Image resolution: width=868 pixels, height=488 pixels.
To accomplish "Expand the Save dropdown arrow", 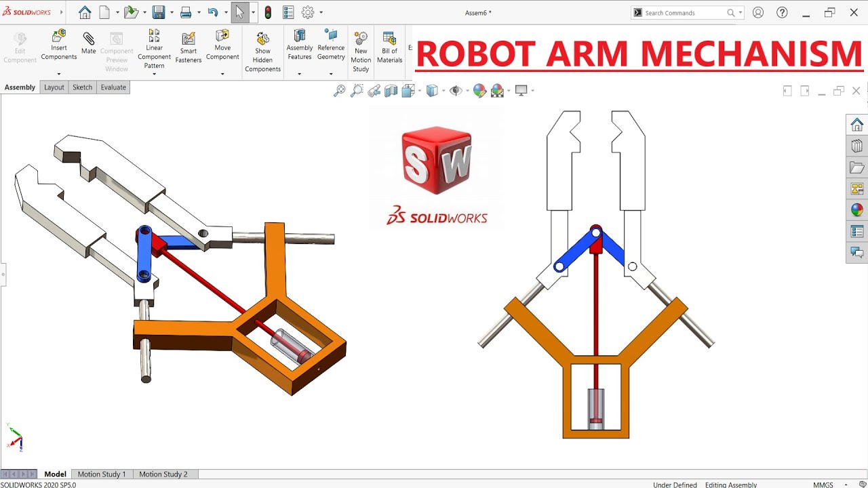I will click(x=172, y=12).
